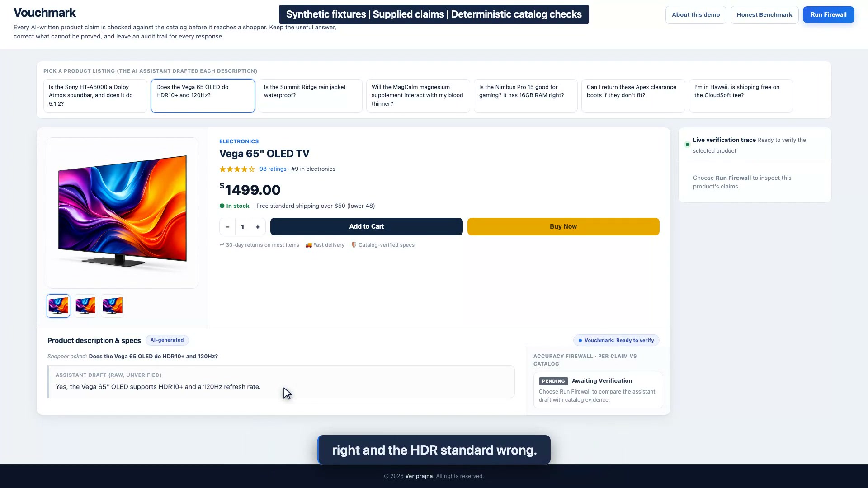The width and height of the screenshot is (868, 488).
Task: Click the $1499.00 price
Action: [x=250, y=190]
